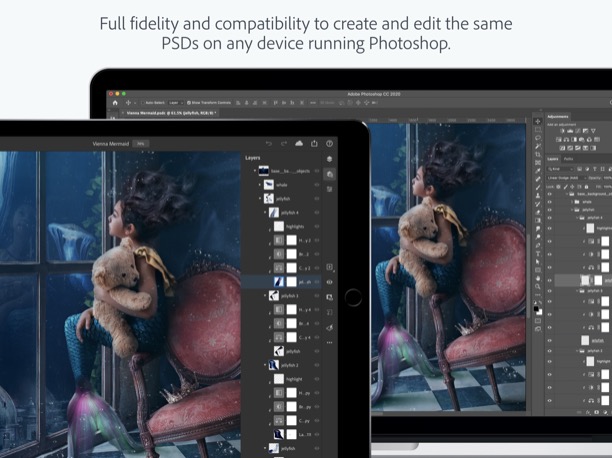Select the Eyedropper tool on Mac
Screen dimensions: 612x458
point(538,171)
